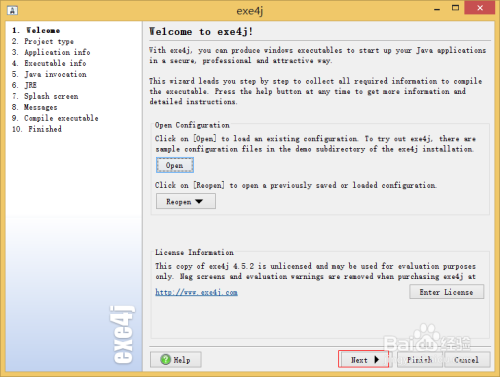This screenshot has width=500, height=377.
Task: Select step 8 Messages
Action: click(34, 107)
